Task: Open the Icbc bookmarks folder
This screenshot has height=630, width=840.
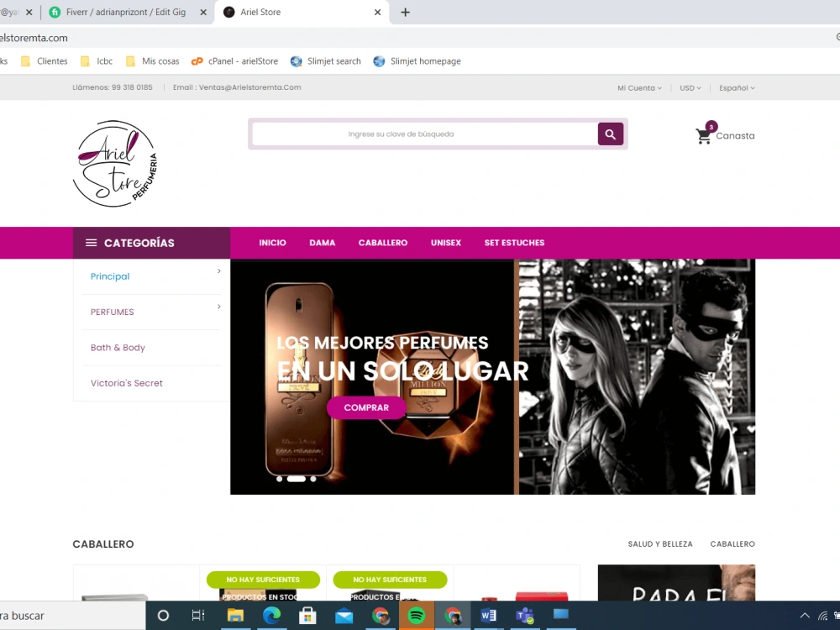Action: [97, 61]
